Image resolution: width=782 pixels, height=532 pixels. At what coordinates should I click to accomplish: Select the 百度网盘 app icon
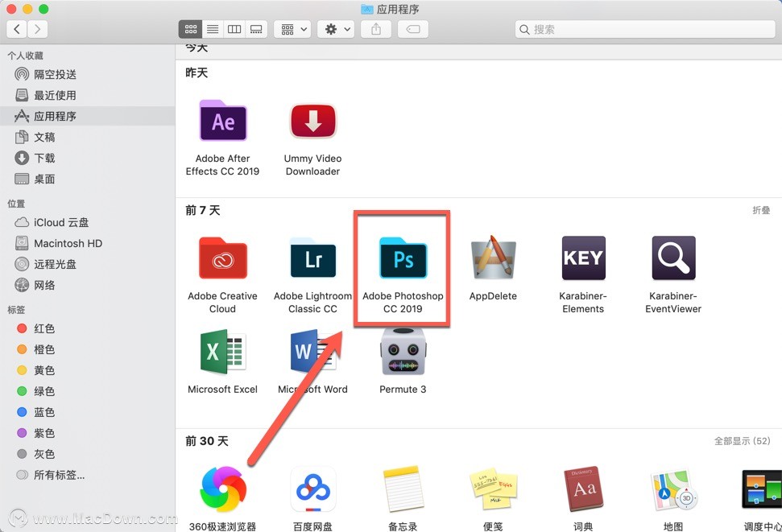point(313,489)
